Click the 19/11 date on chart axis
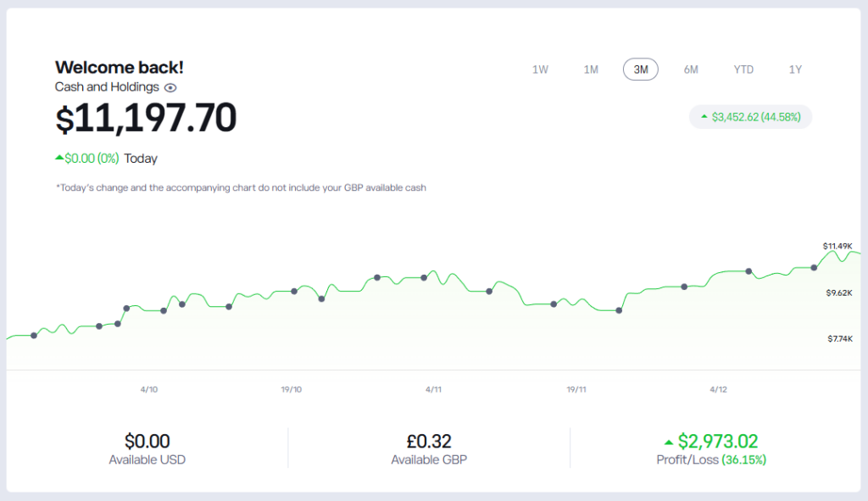The height and width of the screenshot is (501, 868). click(x=576, y=390)
